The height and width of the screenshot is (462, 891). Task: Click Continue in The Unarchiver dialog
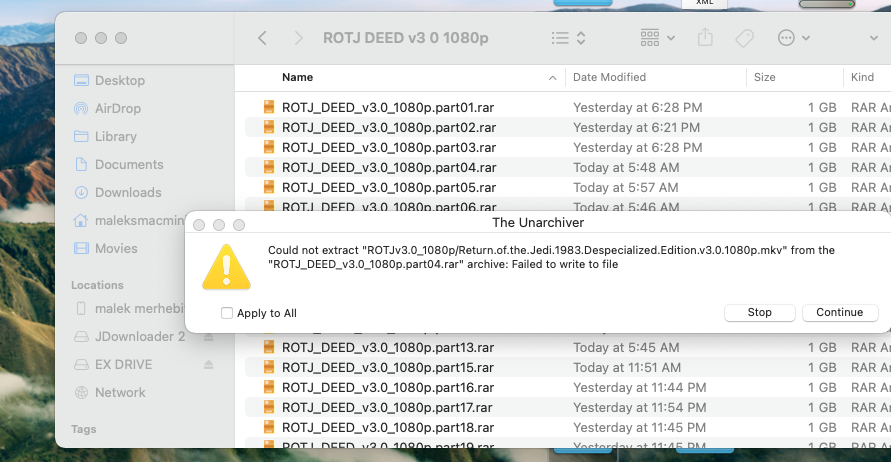click(840, 313)
